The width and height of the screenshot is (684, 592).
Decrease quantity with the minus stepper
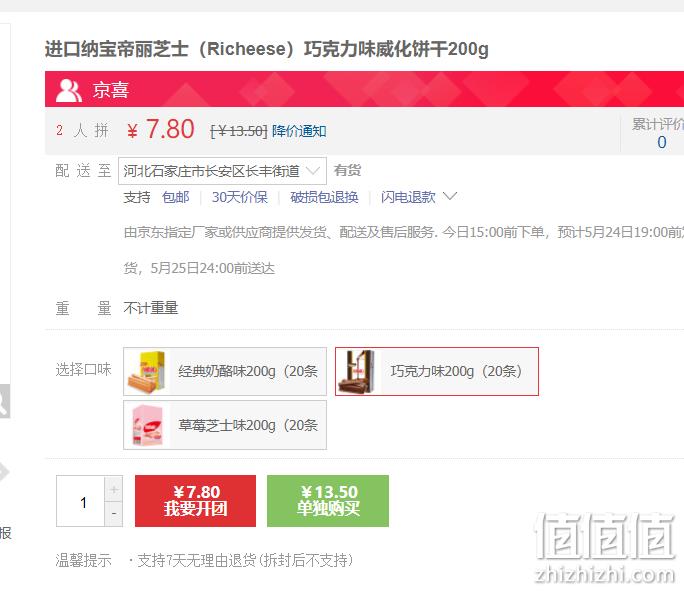pos(114,514)
